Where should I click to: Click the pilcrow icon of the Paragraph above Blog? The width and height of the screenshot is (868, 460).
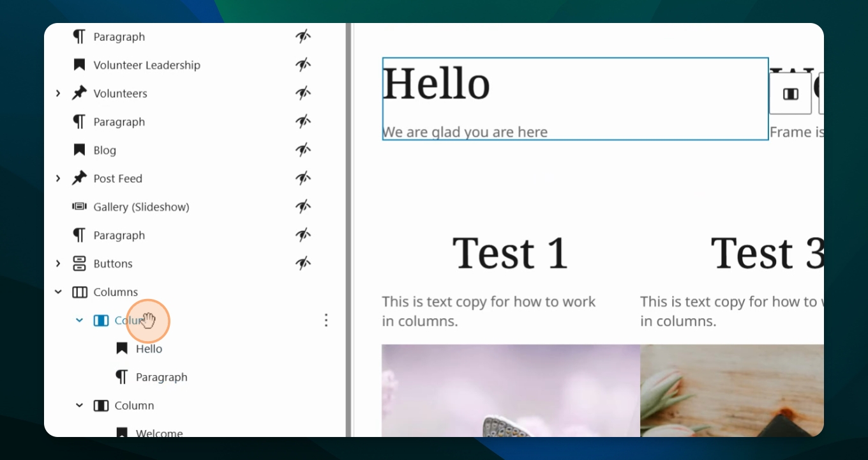(x=79, y=121)
